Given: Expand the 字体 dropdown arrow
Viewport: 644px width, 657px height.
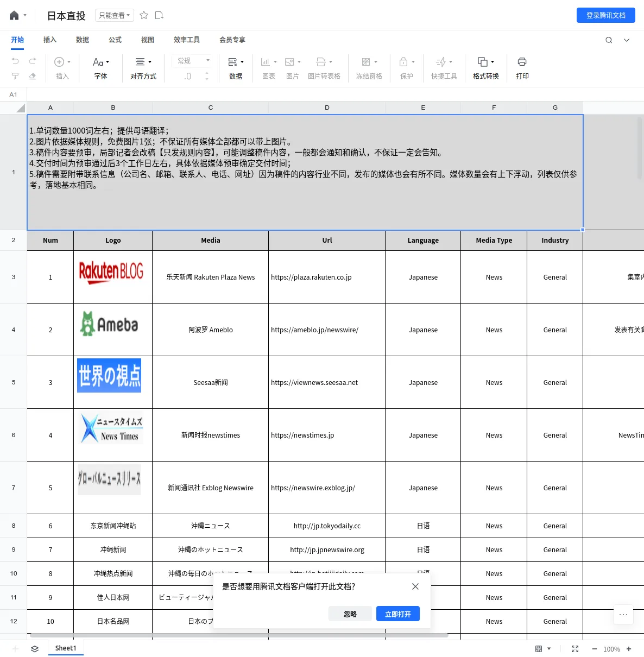Looking at the screenshot, I should (108, 62).
